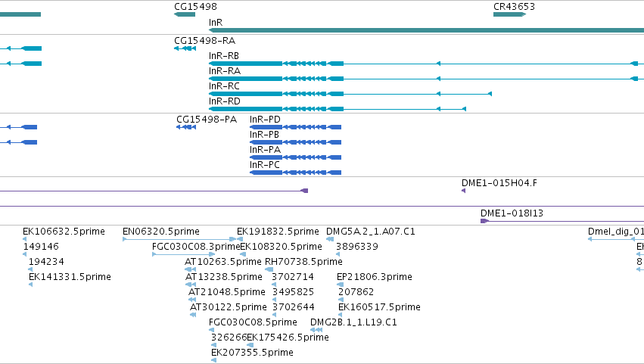This screenshot has height=364, width=644.
Task: Click the CR43653 gene label
Action: 514,7
